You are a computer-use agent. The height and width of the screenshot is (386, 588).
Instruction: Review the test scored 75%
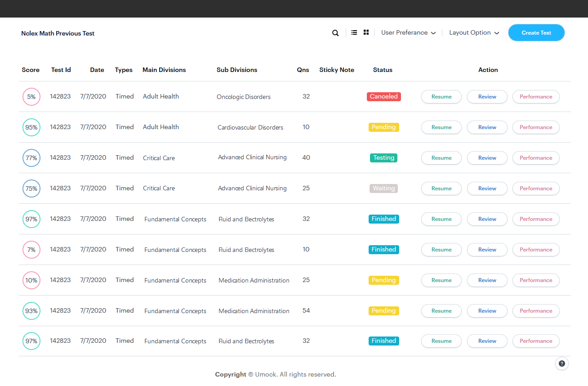pyautogui.click(x=487, y=189)
